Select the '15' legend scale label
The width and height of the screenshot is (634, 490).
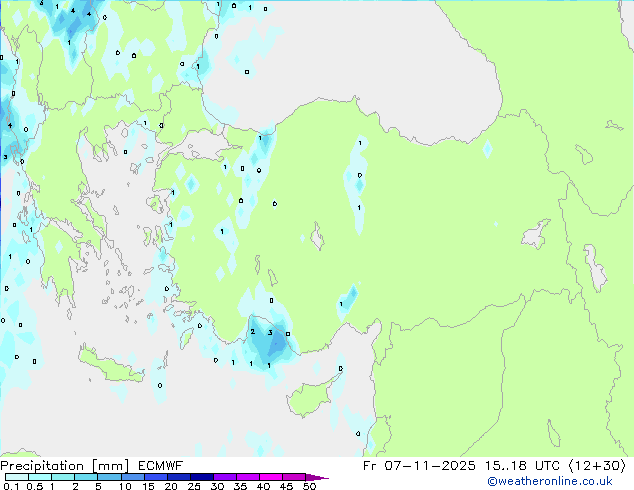point(148,486)
